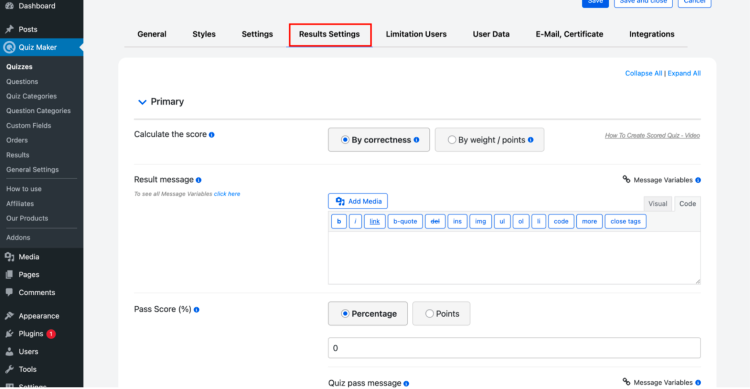
Task: Switch to User Data tab
Action: click(x=491, y=34)
